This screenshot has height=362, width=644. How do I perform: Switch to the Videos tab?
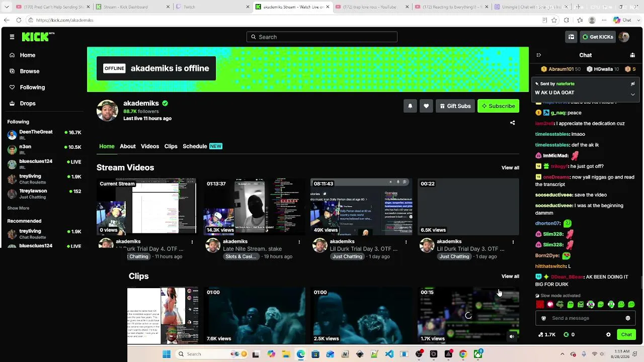pos(150,146)
